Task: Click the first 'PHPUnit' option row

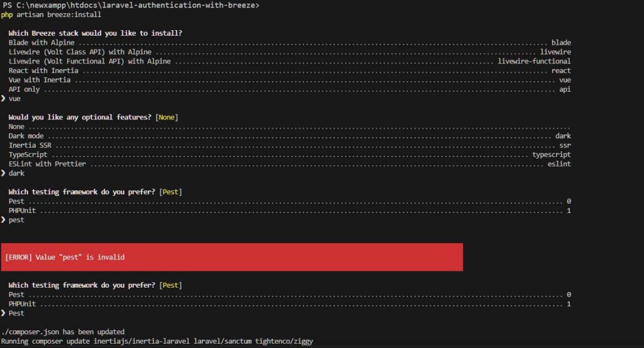Action: tap(289, 211)
